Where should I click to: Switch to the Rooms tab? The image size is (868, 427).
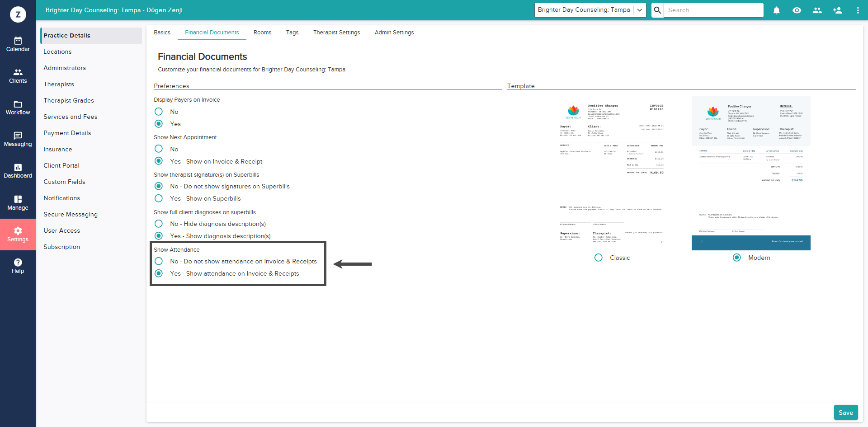coord(262,33)
